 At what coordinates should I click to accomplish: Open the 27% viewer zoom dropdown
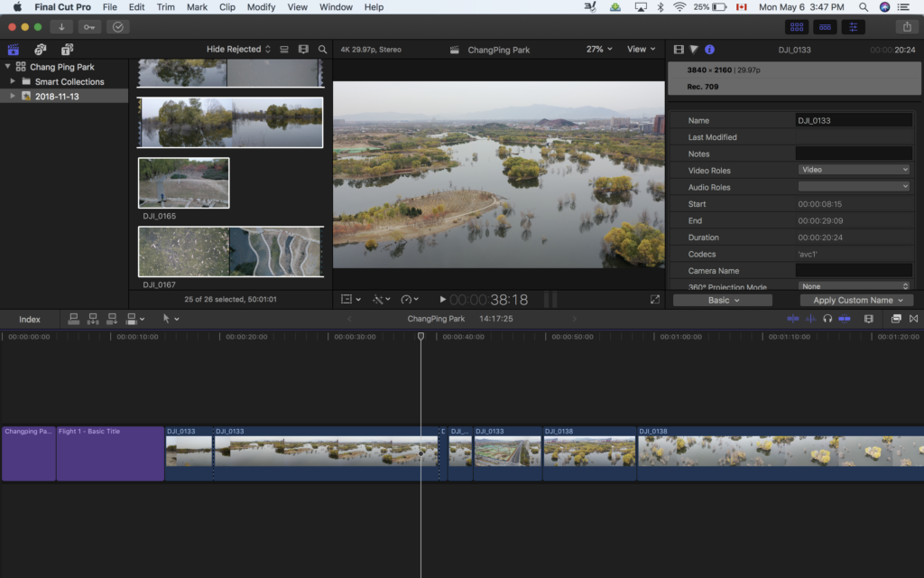pyautogui.click(x=599, y=50)
